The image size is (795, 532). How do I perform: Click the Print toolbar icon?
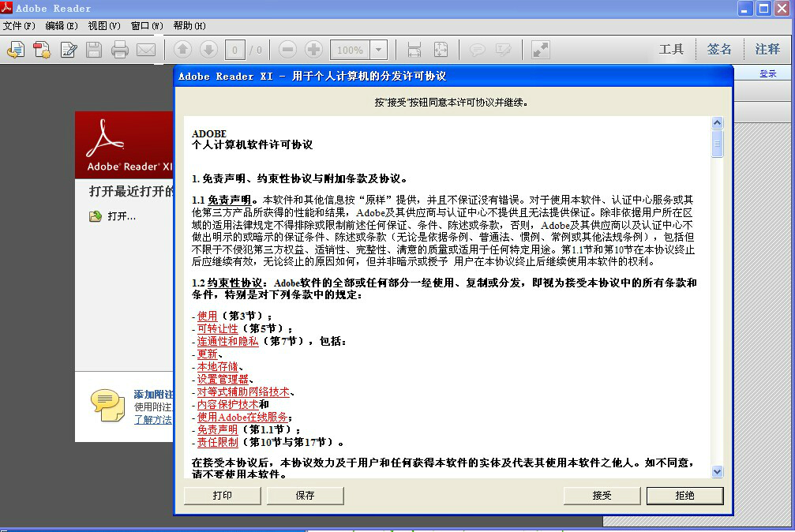[x=118, y=49]
